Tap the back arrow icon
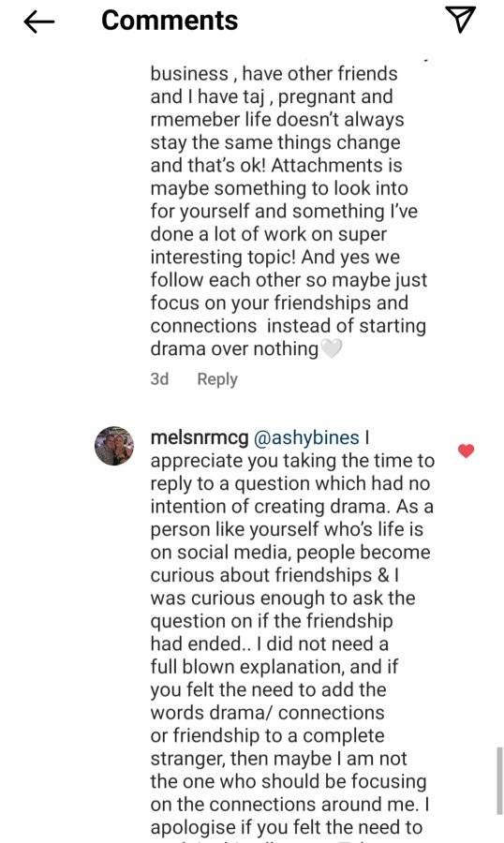 point(39,22)
